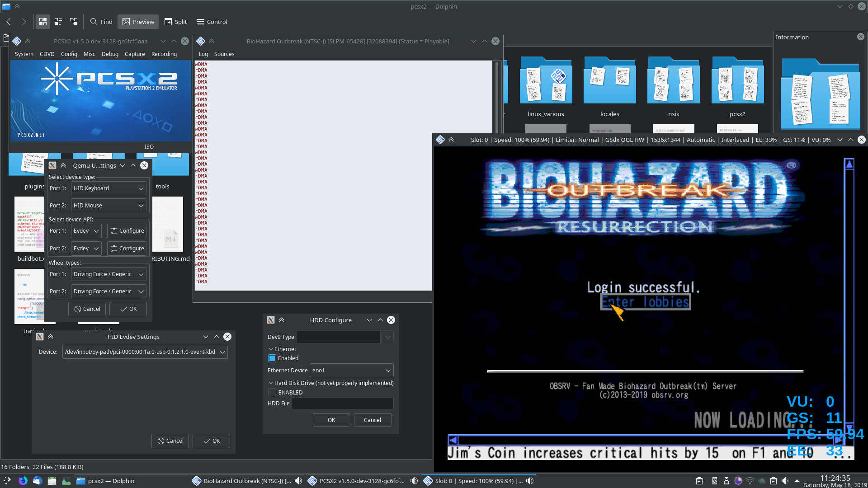This screenshot has width=868, height=488.
Task: Cancel the Qemu USB settings dialog
Action: [x=87, y=309]
